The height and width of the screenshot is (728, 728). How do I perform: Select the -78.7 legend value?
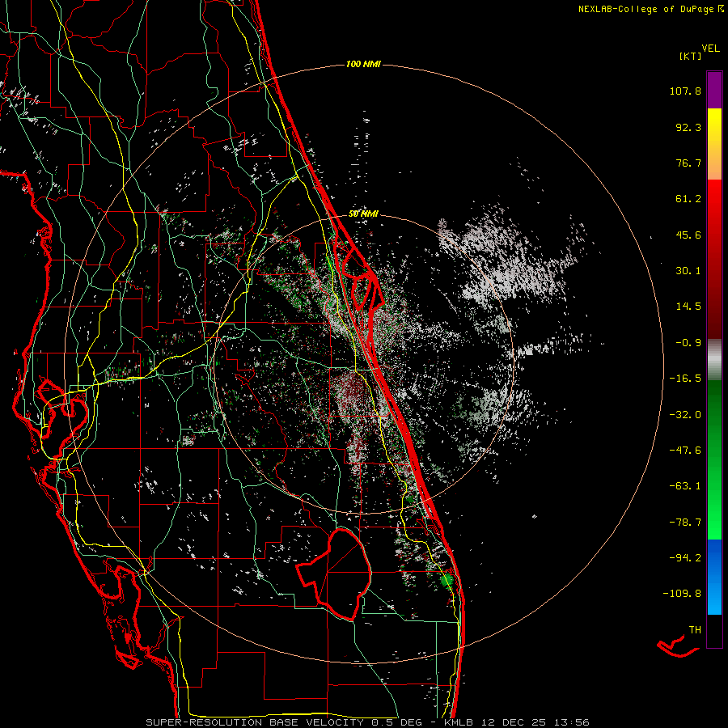pos(685,523)
